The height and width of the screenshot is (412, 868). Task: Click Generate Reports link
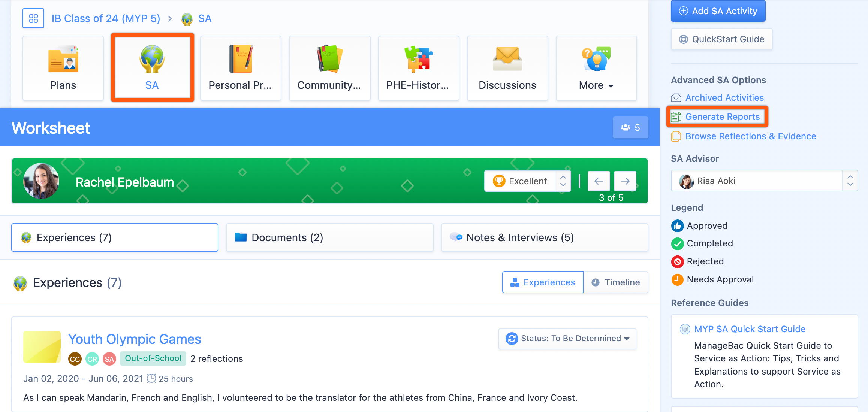tap(722, 117)
